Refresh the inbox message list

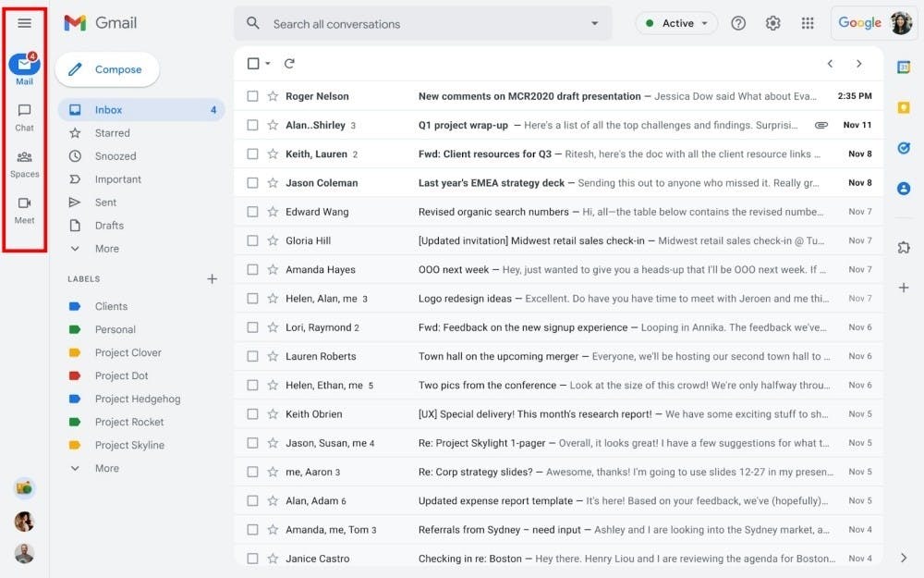[x=289, y=64]
